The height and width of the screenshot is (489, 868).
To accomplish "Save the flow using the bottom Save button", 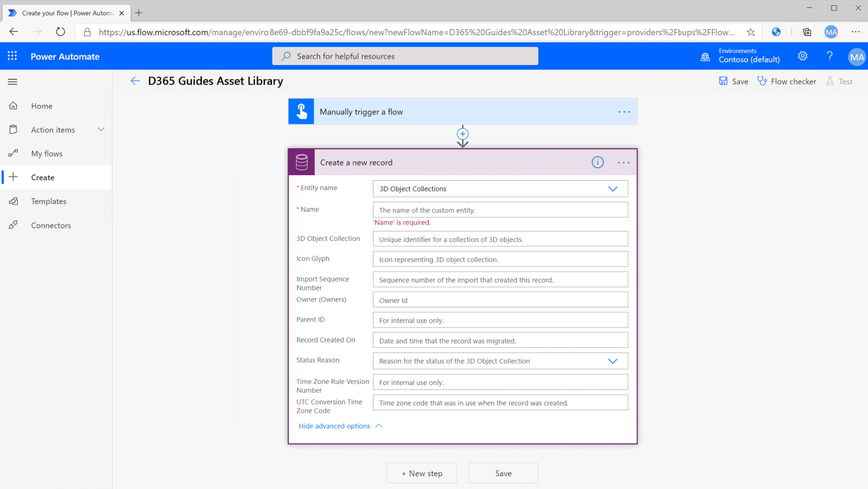I will coord(503,473).
